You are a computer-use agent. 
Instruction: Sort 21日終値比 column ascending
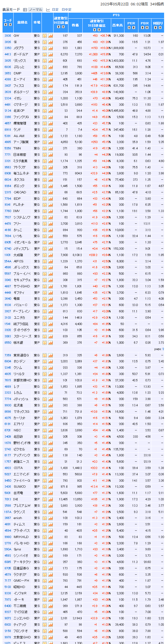tap(95, 30)
